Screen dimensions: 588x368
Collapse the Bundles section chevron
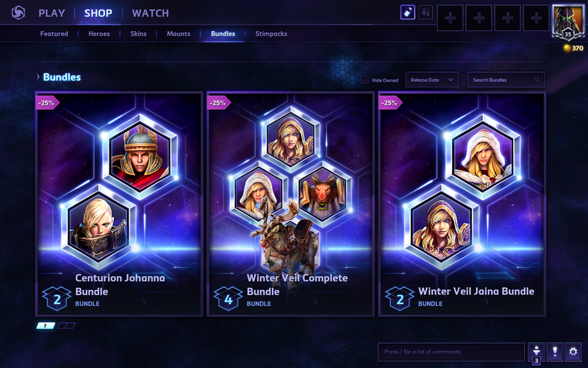point(38,77)
